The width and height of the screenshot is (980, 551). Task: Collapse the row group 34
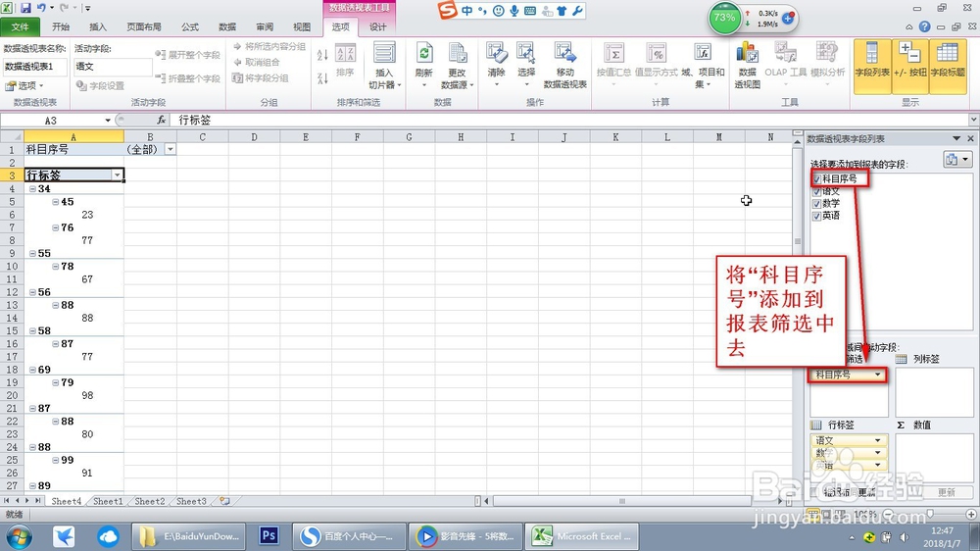32,189
